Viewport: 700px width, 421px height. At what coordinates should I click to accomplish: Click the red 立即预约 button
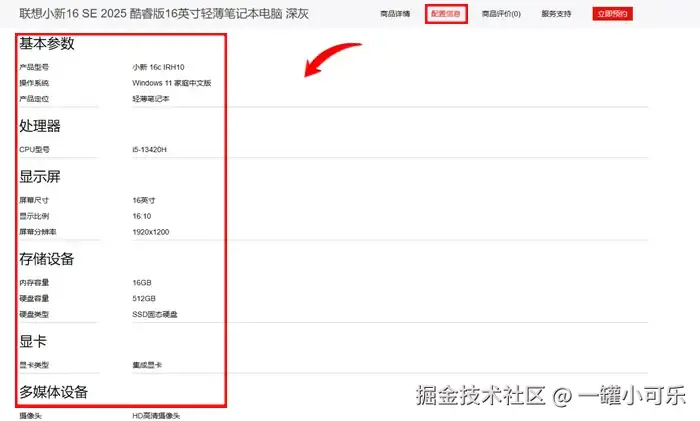coord(612,14)
